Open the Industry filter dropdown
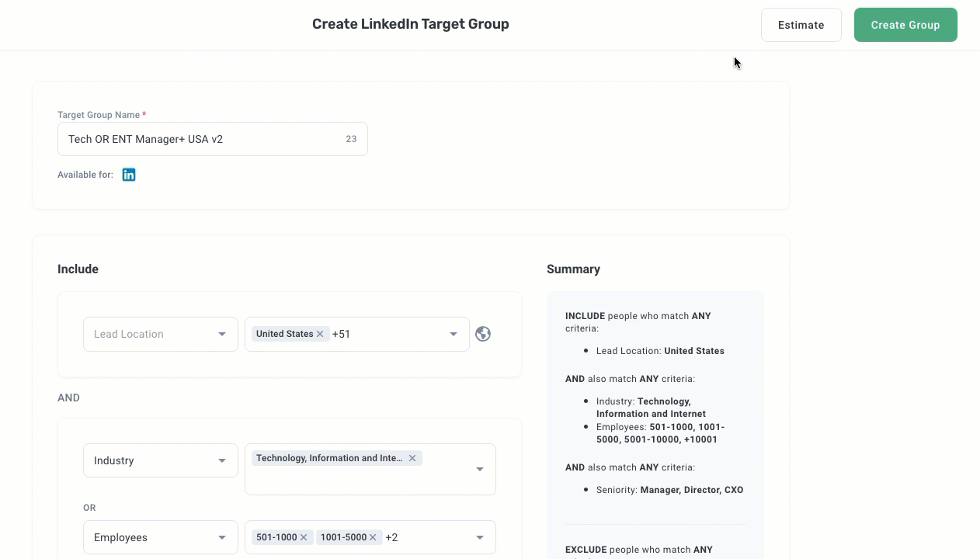 (160, 460)
